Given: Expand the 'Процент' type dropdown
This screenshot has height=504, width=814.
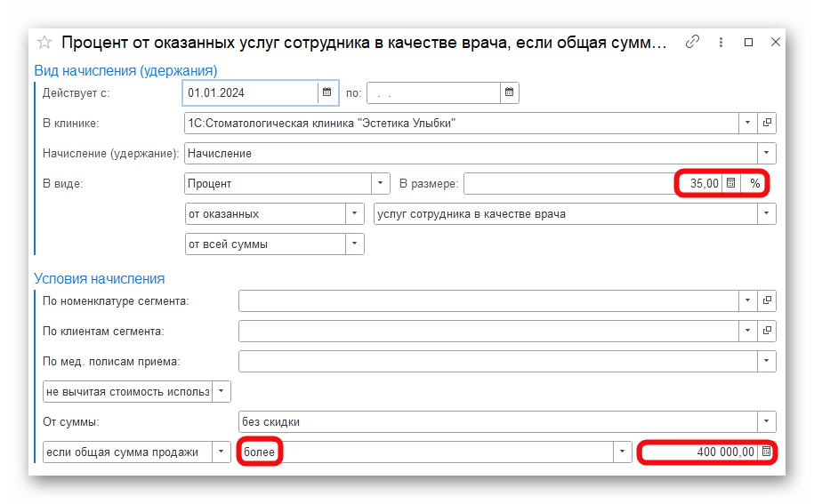Looking at the screenshot, I should 380,183.
